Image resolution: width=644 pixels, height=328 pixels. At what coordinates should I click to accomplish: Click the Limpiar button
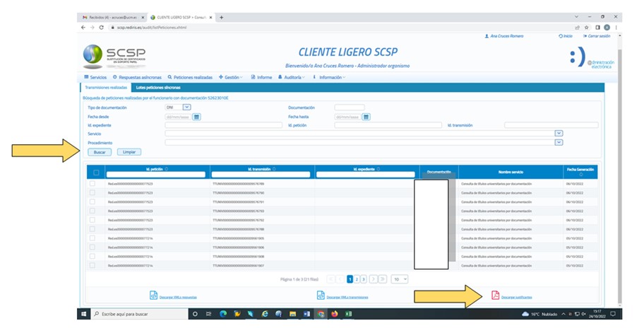click(129, 152)
